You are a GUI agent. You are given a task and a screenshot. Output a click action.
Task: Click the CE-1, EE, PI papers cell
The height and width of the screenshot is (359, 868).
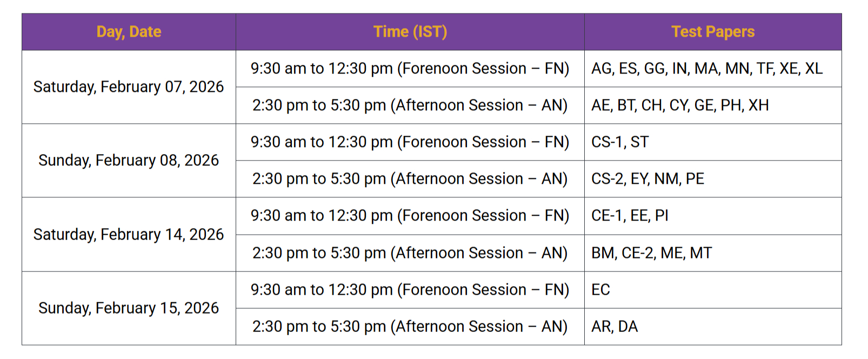coord(630,216)
